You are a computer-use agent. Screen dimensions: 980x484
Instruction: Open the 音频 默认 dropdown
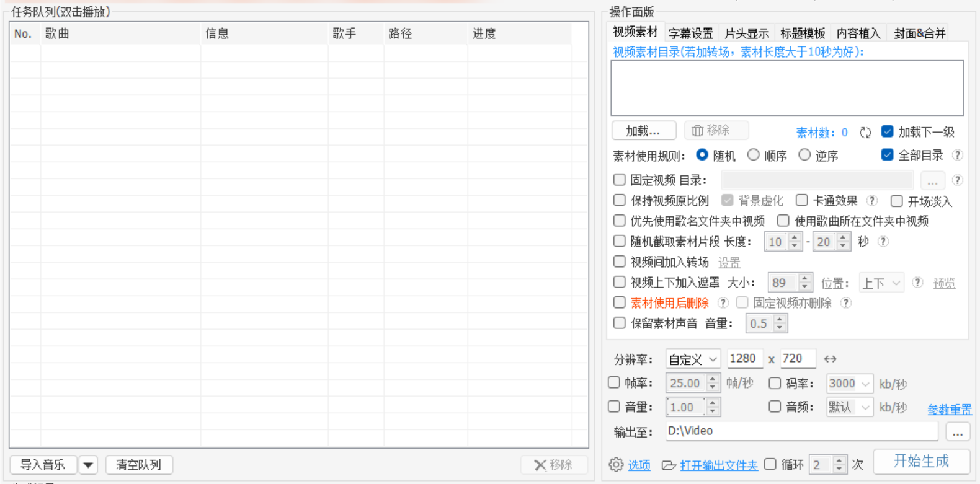pos(850,407)
